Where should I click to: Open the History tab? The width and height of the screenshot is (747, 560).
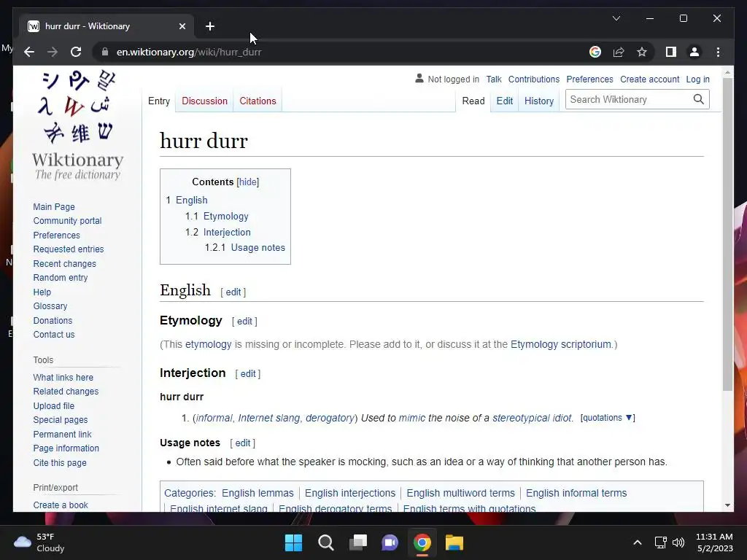(539, 101)
